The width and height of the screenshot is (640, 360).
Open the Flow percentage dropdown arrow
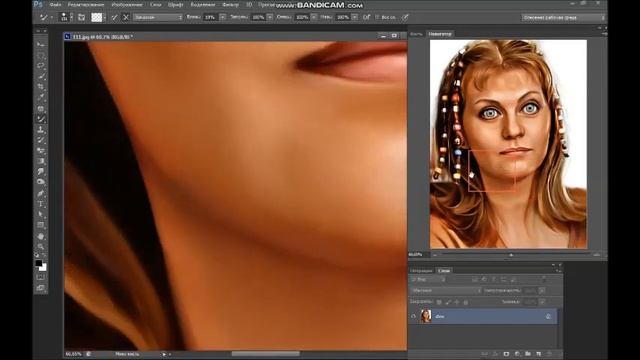pyautogui.click(x=355, y=17)
